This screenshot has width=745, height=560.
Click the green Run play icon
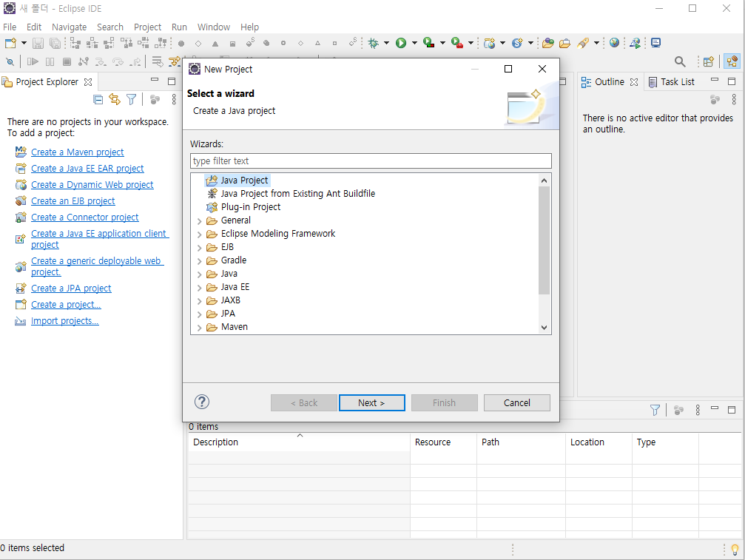[401, 43]
